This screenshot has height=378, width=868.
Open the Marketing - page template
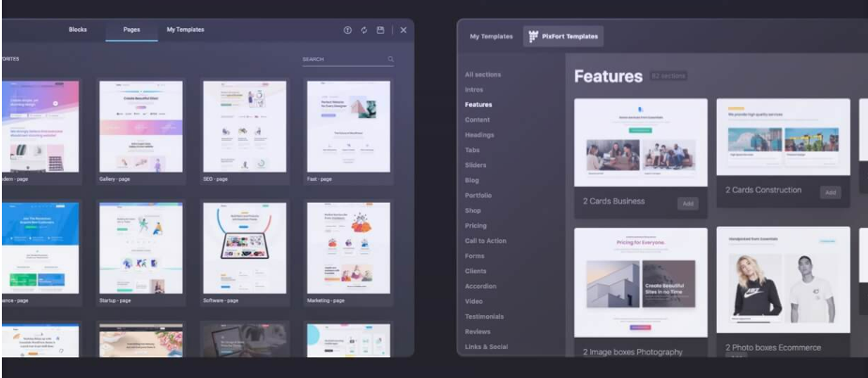tap(349, 253)
